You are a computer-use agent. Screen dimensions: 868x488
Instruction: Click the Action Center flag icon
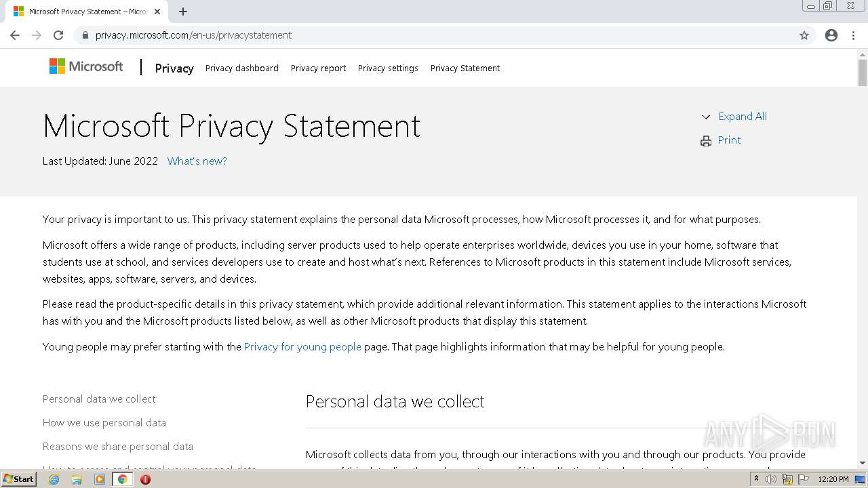pyautogui.click(x=804, y=479)
